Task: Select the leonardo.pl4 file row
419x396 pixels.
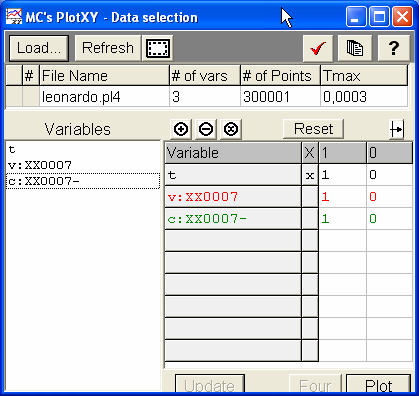Action: [207, 97]
